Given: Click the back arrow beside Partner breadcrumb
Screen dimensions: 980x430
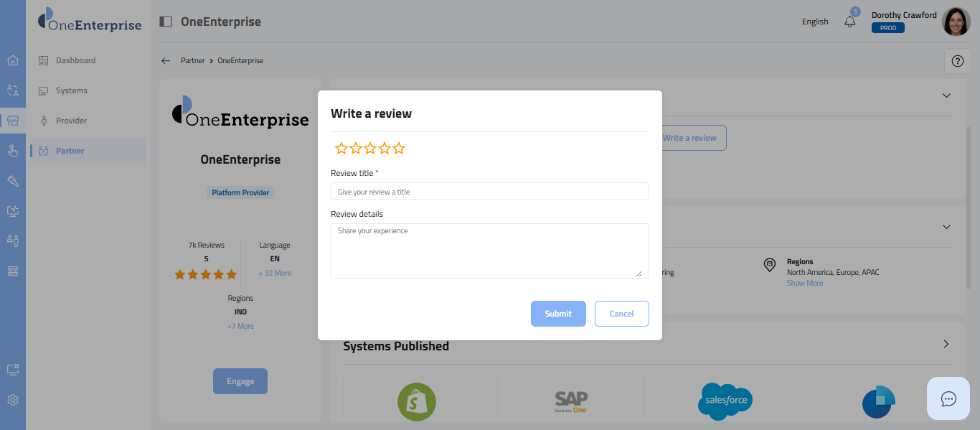Looking at the screenshot, I should [166, 61].
